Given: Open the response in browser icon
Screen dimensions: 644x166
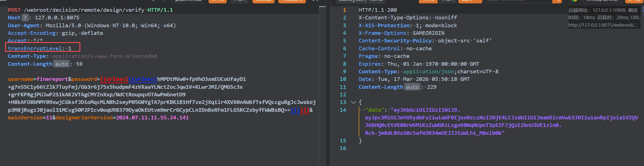Looking at the screenshot, I should coord(574,1).
